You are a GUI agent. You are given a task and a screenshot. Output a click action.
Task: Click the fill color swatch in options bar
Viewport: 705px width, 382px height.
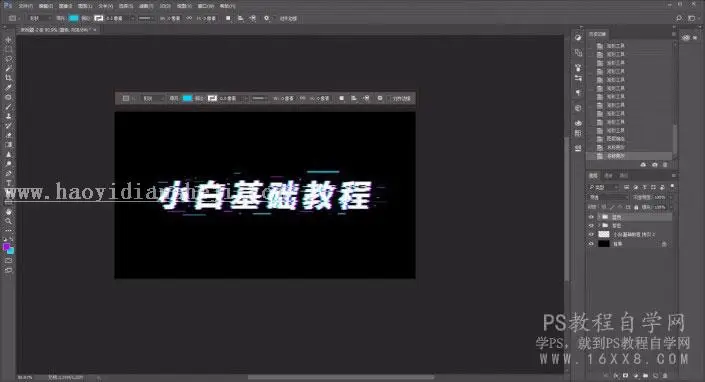tap(73, 18)
